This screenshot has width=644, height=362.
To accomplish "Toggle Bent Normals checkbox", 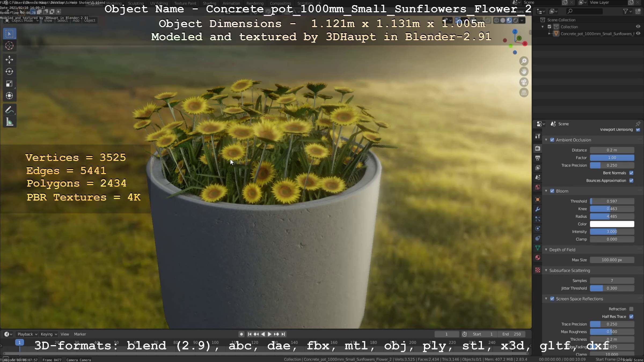I will point(631,173).
